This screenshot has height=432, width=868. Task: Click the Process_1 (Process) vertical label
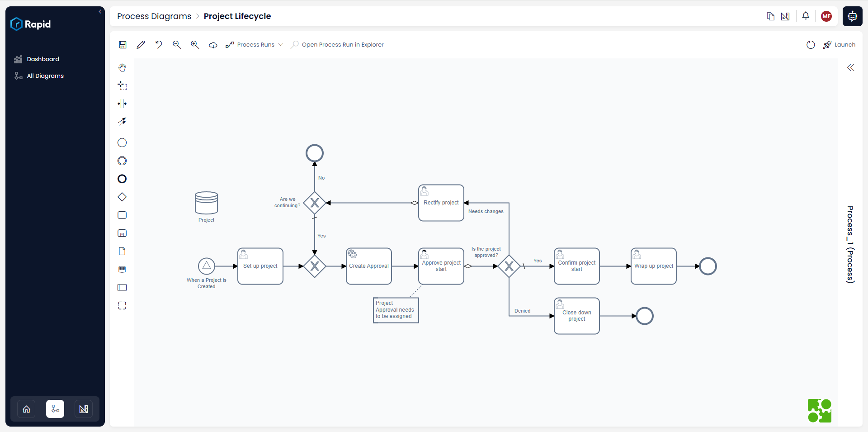coord(850,244)
